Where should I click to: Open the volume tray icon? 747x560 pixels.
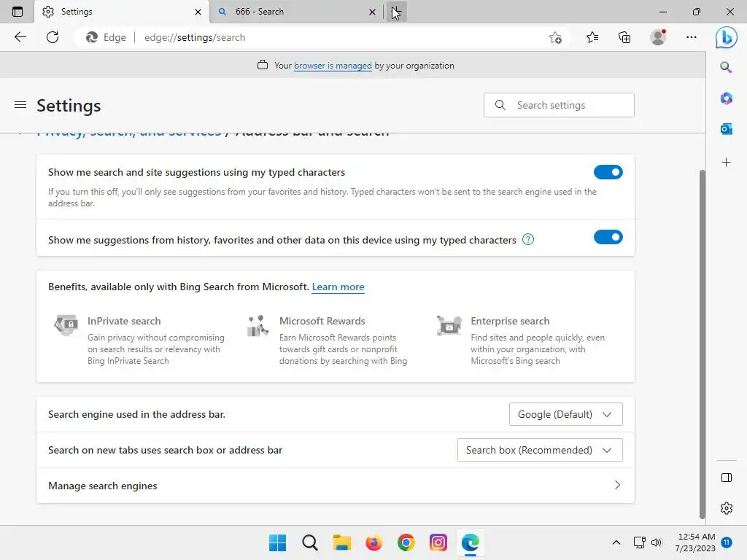pyautogui.click(x=657, y=542)
